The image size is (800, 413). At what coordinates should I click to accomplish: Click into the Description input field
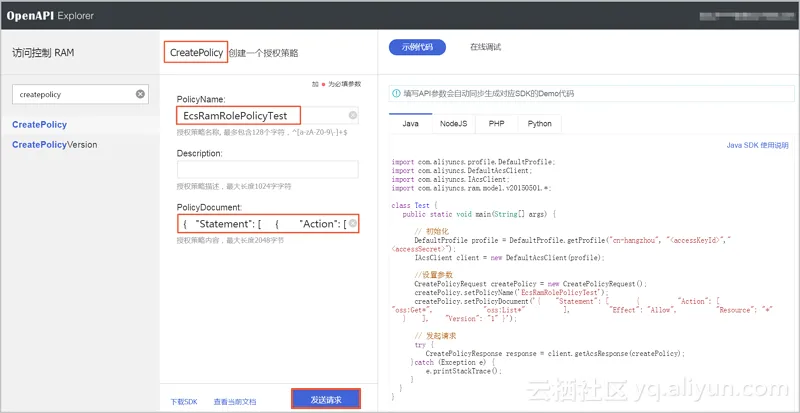point(267,169)
